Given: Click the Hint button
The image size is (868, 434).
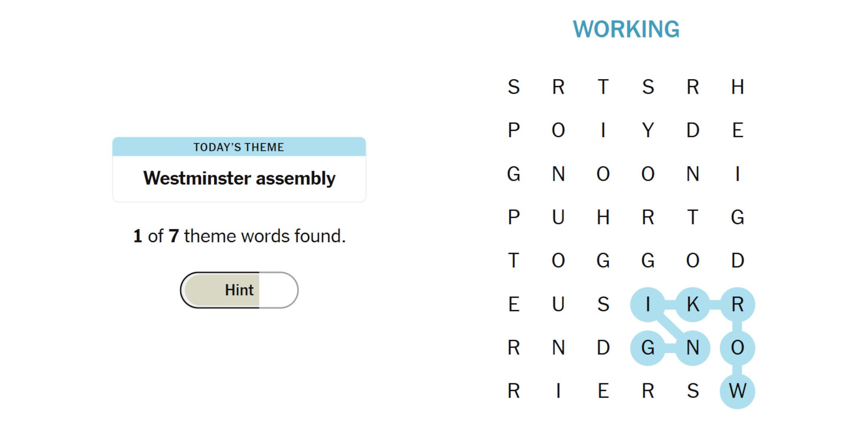Looking at the screenshot, I should point(239,290).
